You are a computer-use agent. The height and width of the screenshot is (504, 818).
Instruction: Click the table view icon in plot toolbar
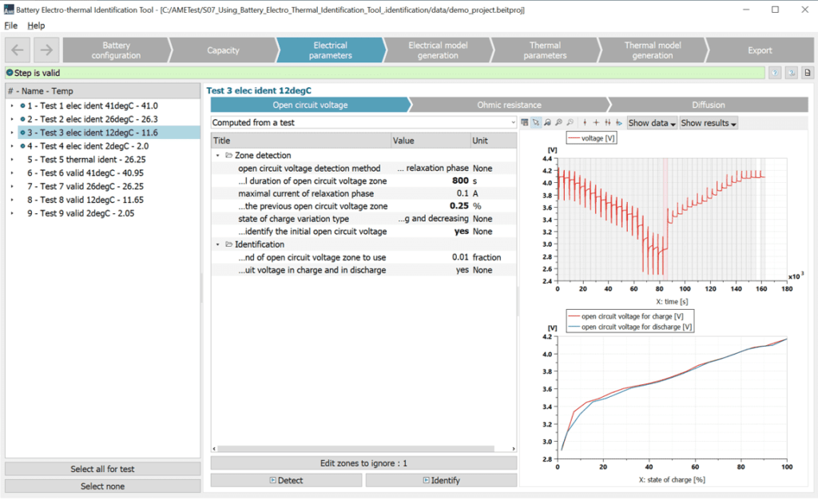click(525, 123)
